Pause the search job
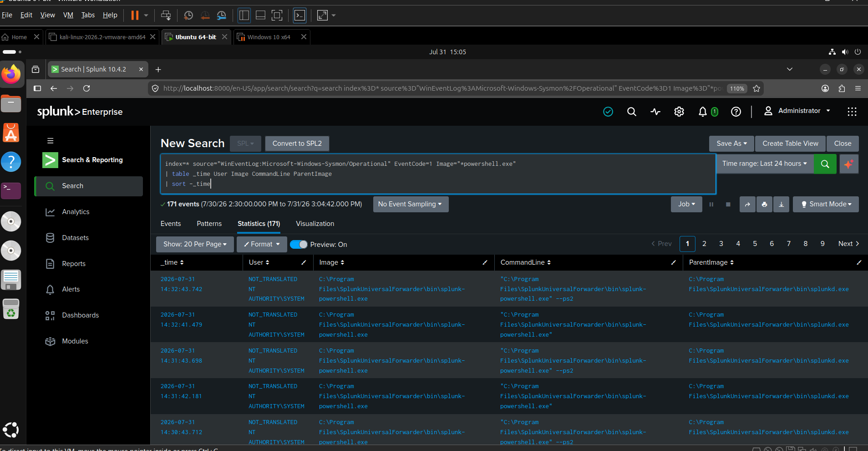The height and width of the screenshot is (451, 868). (711, 205)
